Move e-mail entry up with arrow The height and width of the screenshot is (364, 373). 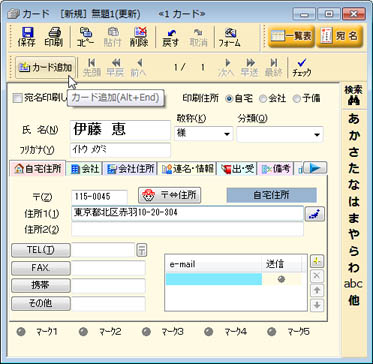317,290
